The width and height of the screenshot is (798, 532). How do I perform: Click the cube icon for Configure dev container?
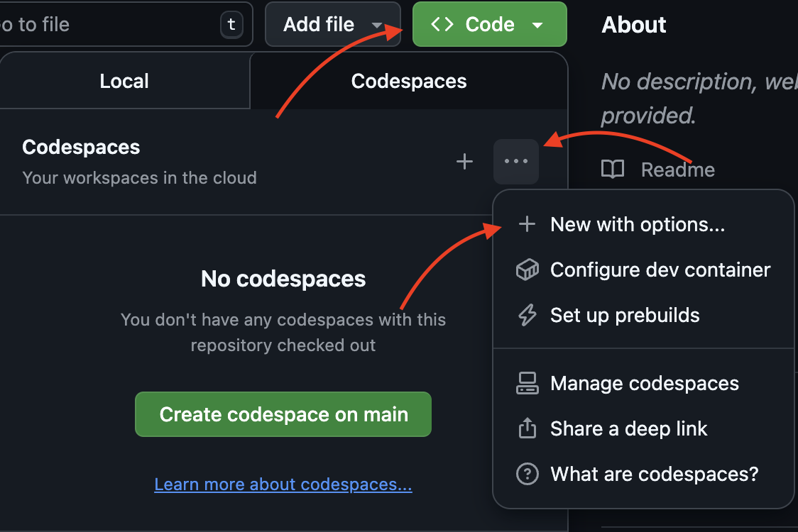(527, 270)
